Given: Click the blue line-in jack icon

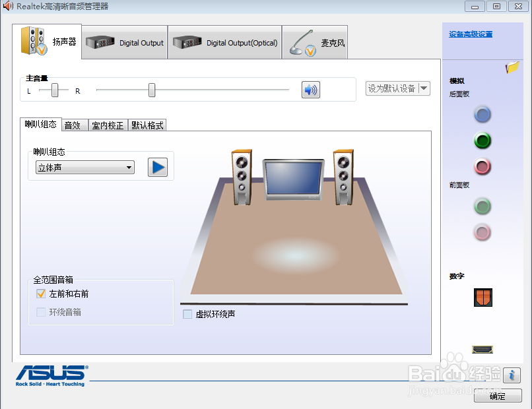Looking at the screenshot, I should pos(482,114).
